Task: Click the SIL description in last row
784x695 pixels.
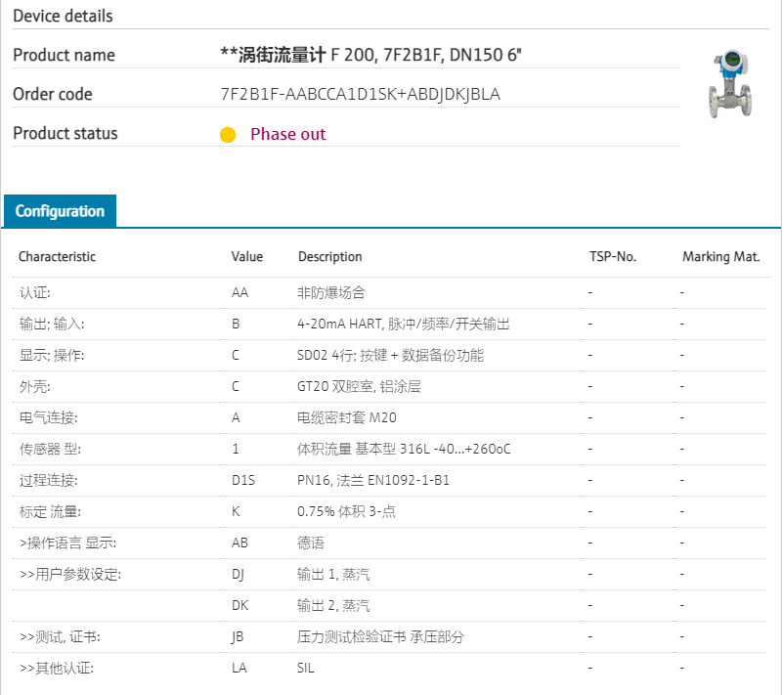Action: pos(306,668)
